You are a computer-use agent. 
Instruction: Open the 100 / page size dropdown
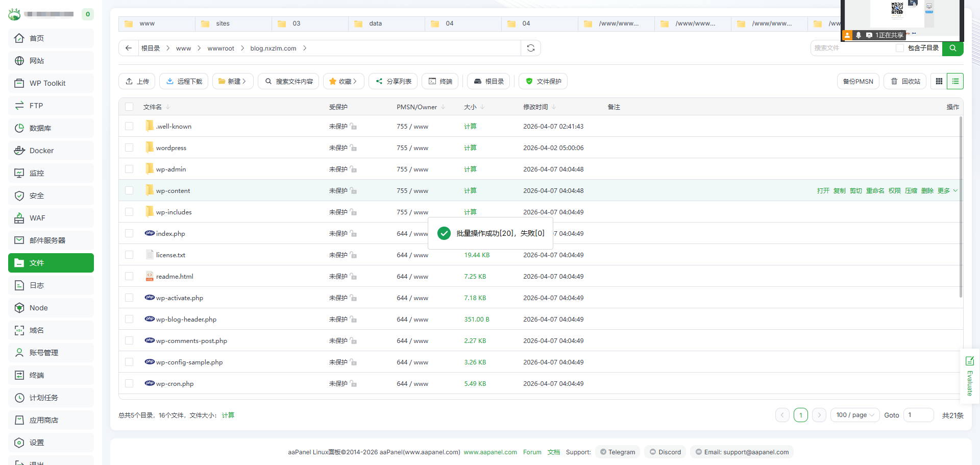(x=854, y=415)
